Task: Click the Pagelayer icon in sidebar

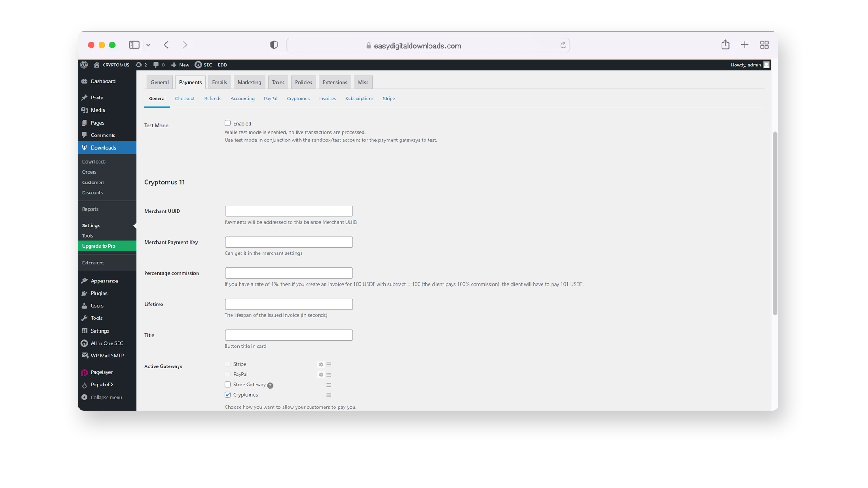Action: 84,372
